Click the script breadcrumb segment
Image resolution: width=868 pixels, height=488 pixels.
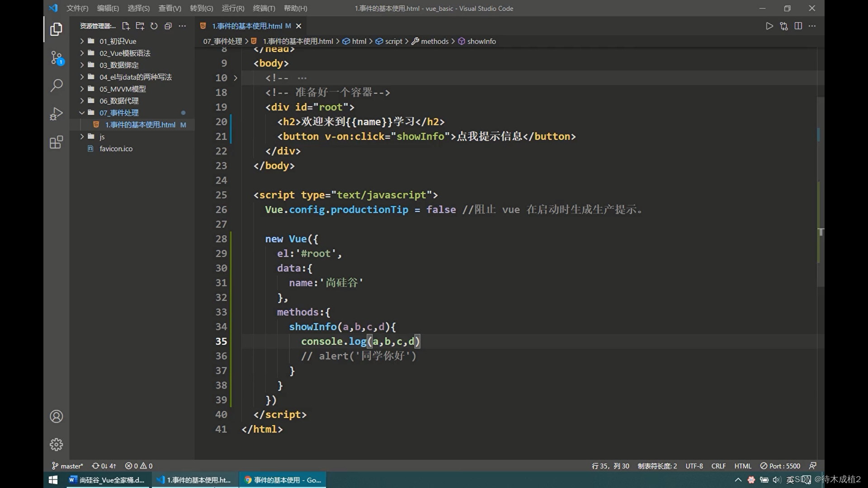[389, 41]
